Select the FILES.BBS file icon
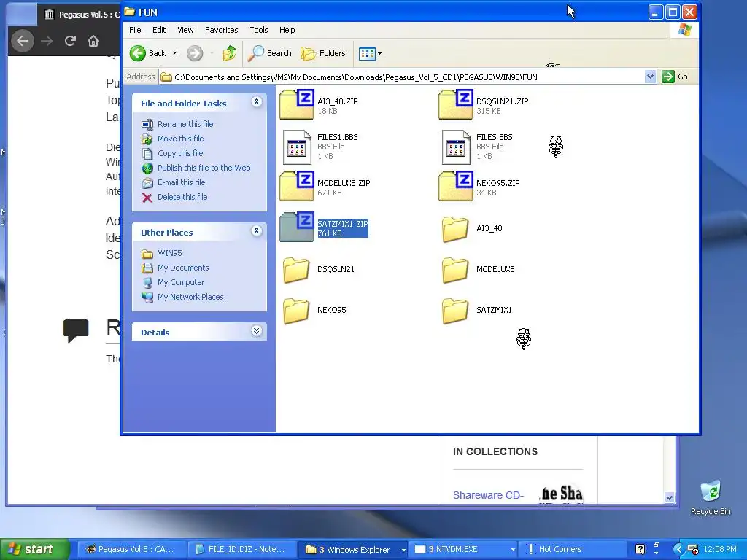 [x=456, y=147]
